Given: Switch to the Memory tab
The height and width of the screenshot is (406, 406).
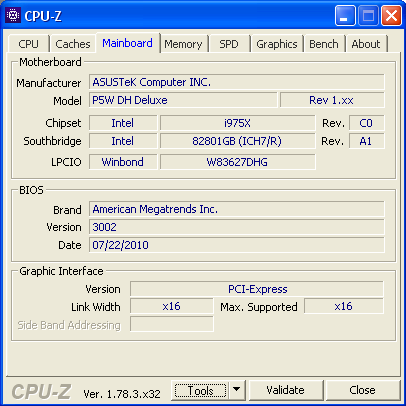Looking at the screenshot, I should pos(183,44).
